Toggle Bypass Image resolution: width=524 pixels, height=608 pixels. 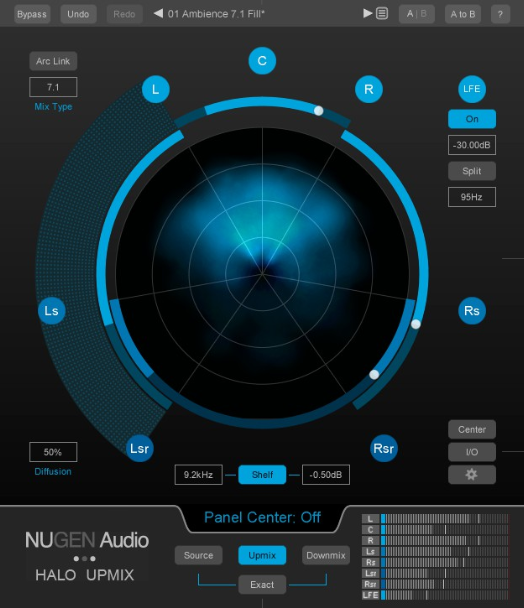click(x=32, y=14)
